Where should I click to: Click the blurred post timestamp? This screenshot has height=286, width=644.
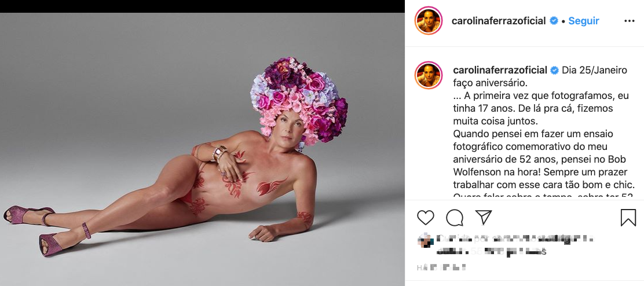coord(442,268)
